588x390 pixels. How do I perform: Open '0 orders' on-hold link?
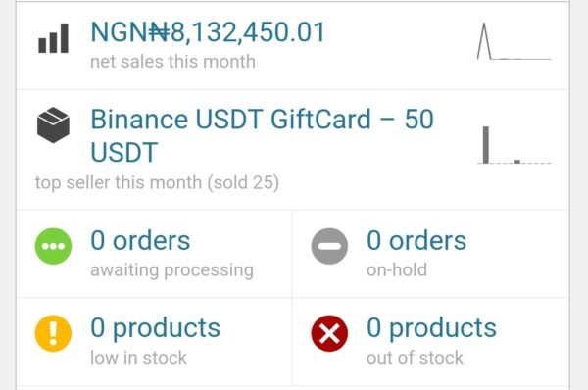coord(416,240)
